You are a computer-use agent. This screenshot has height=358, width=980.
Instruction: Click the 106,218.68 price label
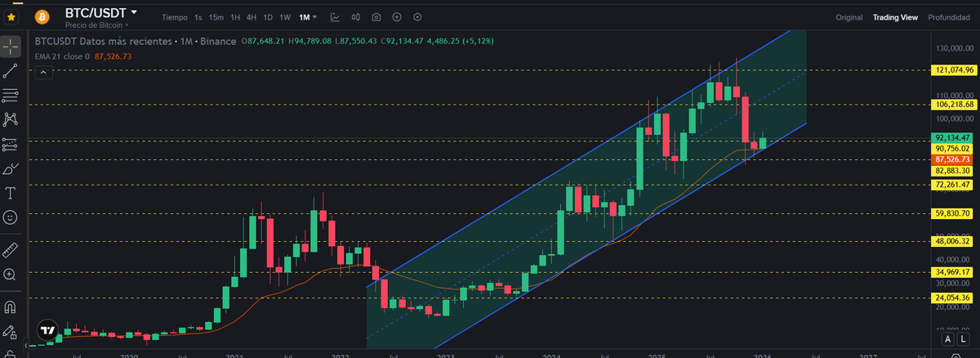(x=954, y=105)
